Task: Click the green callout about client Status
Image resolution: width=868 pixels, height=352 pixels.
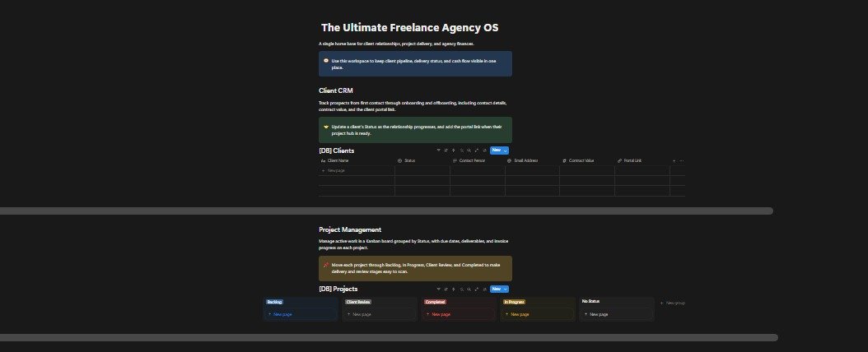Action: click(x=415, y=130)
